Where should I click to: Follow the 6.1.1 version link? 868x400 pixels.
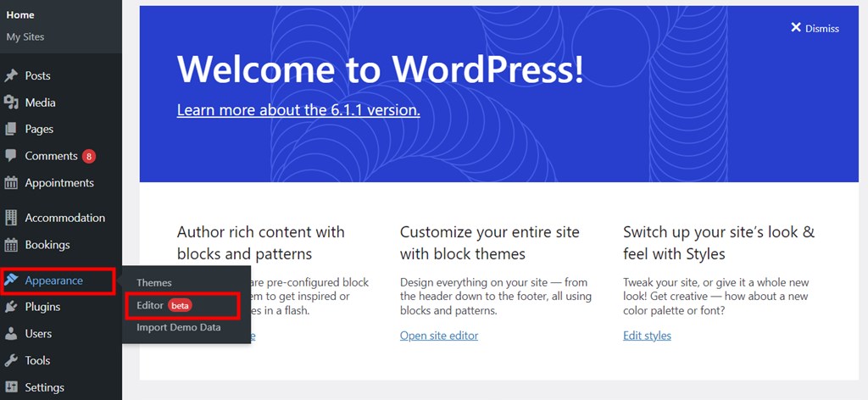tap(298, 109)
